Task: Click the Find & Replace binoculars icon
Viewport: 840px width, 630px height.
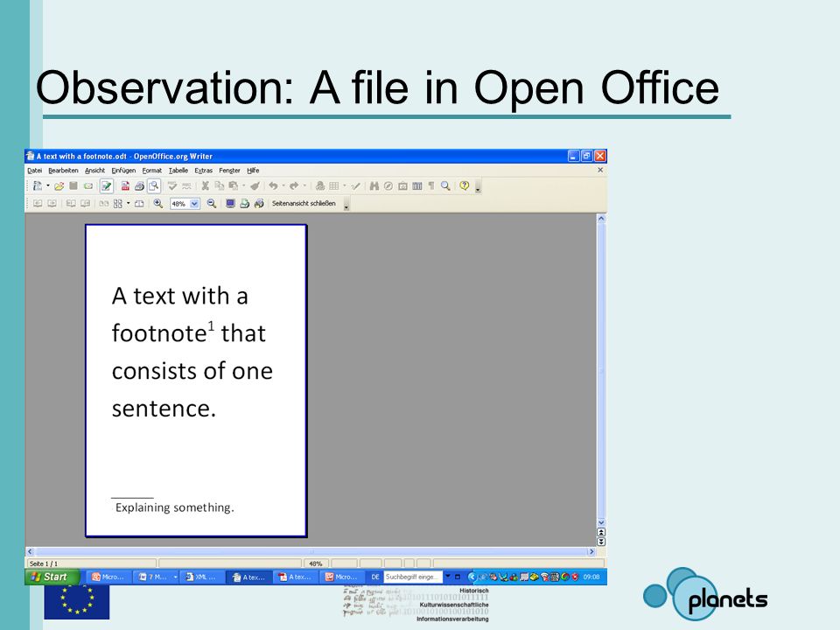Action: tap(374, 185)
